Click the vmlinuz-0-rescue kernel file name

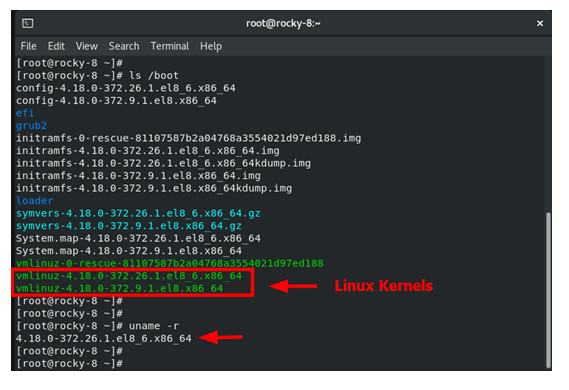pyautogui.click(x=169, y=263)
